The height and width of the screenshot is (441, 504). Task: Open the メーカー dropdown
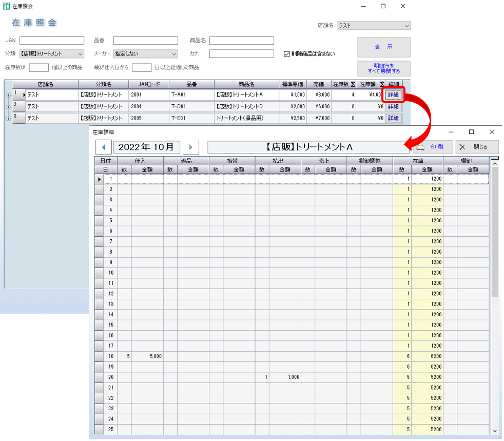click(174, 54)
